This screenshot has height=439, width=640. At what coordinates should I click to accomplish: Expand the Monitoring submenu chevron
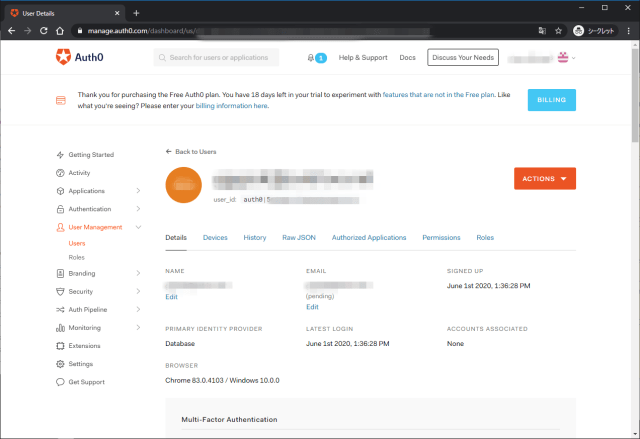point(138,328)
